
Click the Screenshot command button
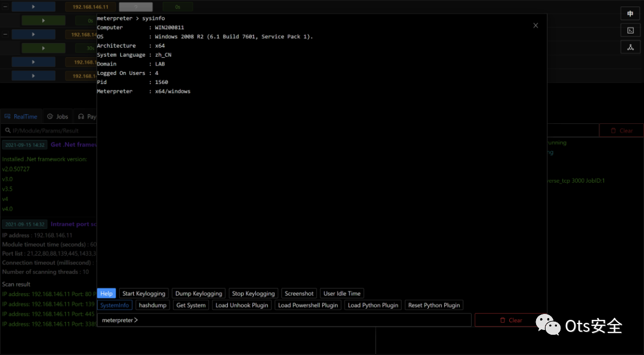click(x=299, y=294)
